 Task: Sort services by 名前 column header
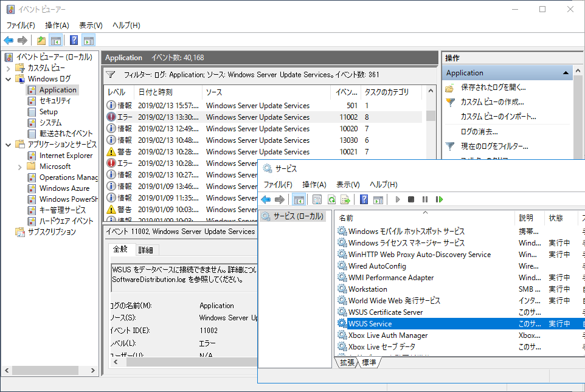pyautogui.click(x=424, y=218)
